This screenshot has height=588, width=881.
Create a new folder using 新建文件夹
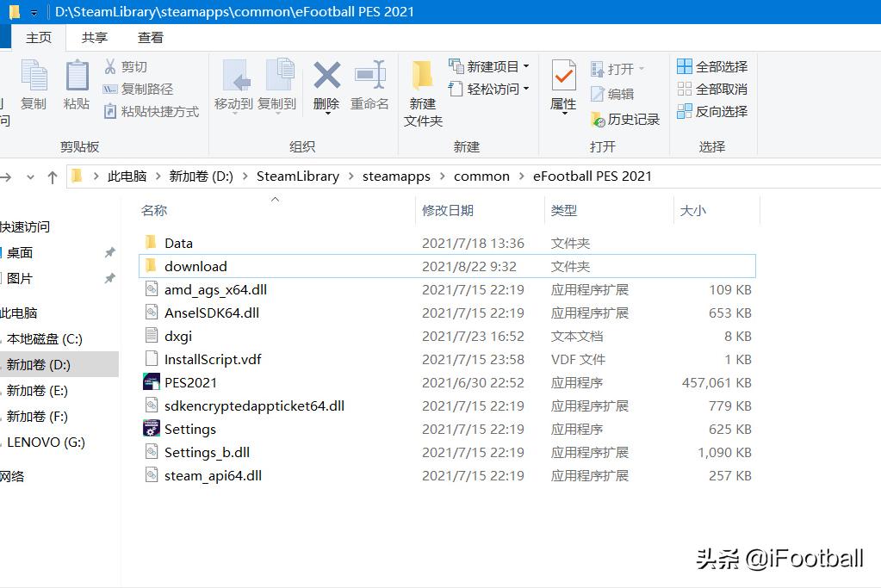tap(421, 93)
